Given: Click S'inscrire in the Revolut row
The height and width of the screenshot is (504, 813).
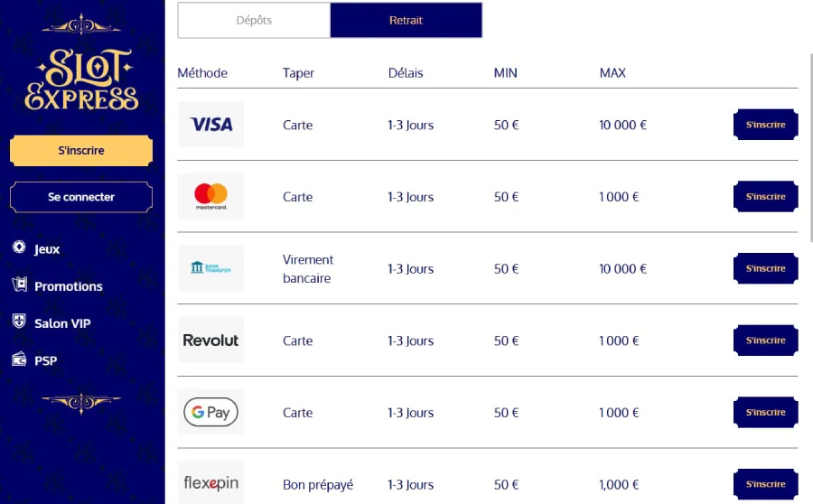Looking at the screenshot, I should pos(765,341).
